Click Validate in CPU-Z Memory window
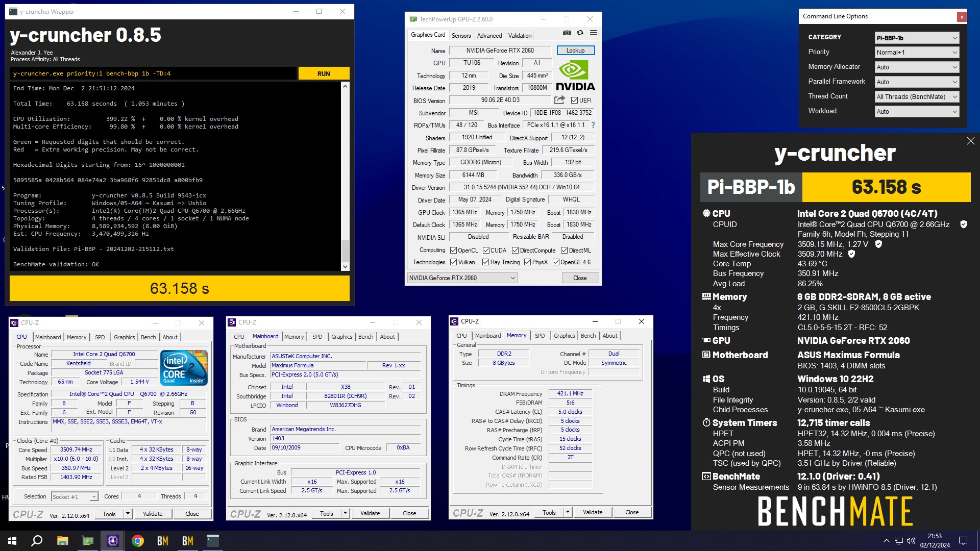The height and width of the screenshot is (551, 980). (x=593, y=513)
